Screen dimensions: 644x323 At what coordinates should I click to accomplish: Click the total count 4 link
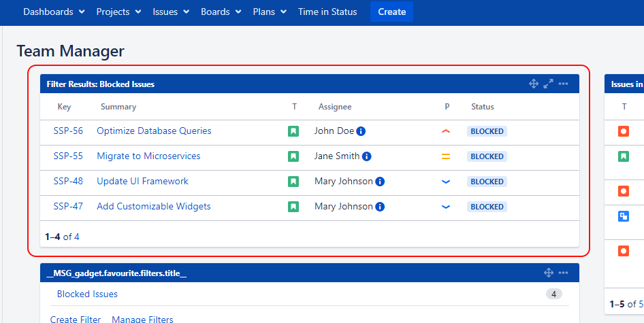coord(77,237)
